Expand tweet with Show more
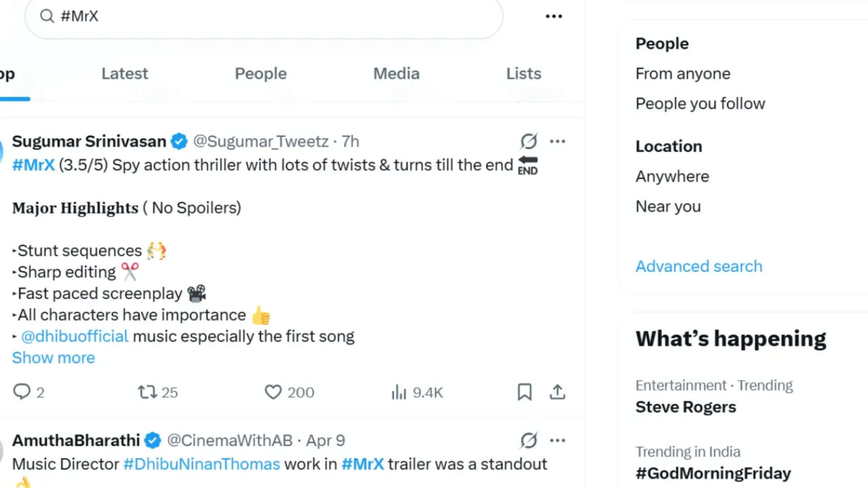Screen dimensions: 868x488 (53, 358)
